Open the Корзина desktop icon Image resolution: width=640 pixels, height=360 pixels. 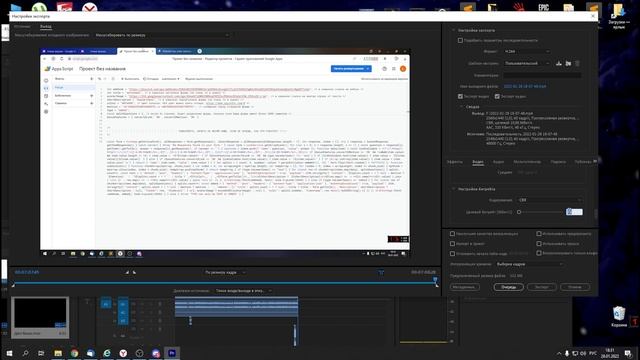pyautogui.click(x=619, y=317)
